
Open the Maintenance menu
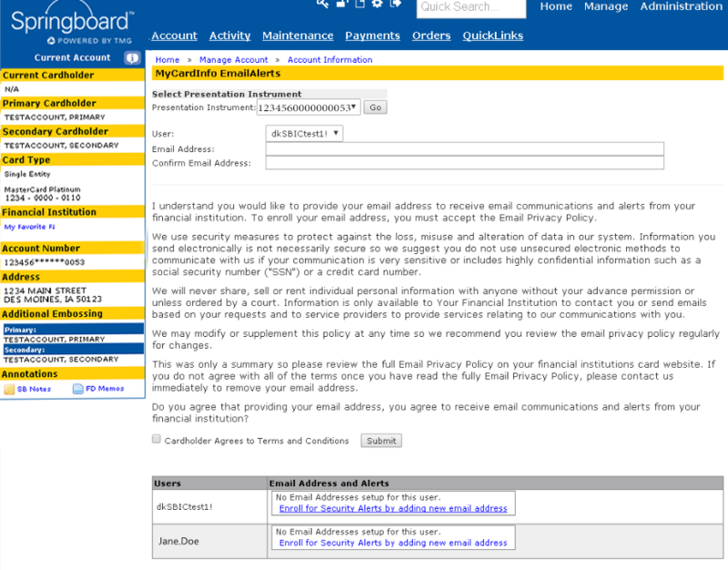[x=298, y=36]
